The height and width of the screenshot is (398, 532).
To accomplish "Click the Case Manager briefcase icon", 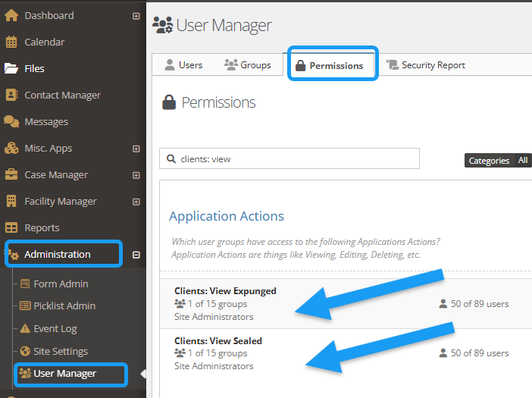I will (11, 174).
